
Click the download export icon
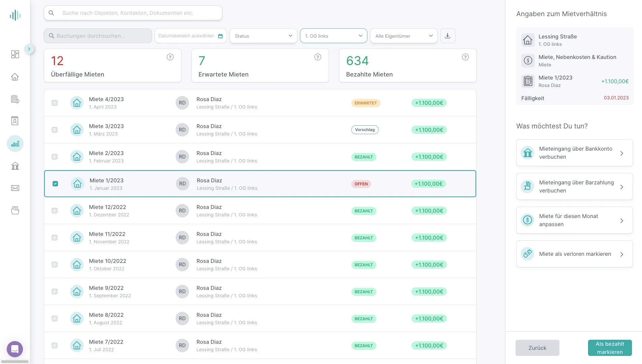(x=448, y=36)
